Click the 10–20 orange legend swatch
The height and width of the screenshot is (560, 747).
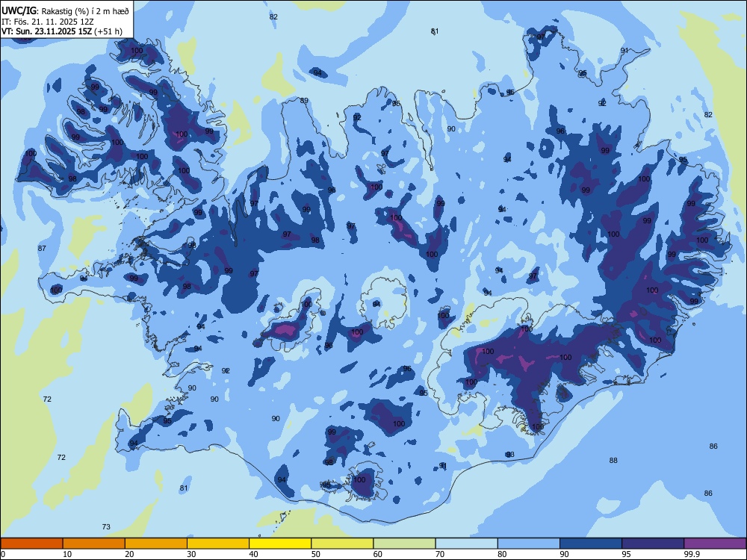click(x=94, y=544)
